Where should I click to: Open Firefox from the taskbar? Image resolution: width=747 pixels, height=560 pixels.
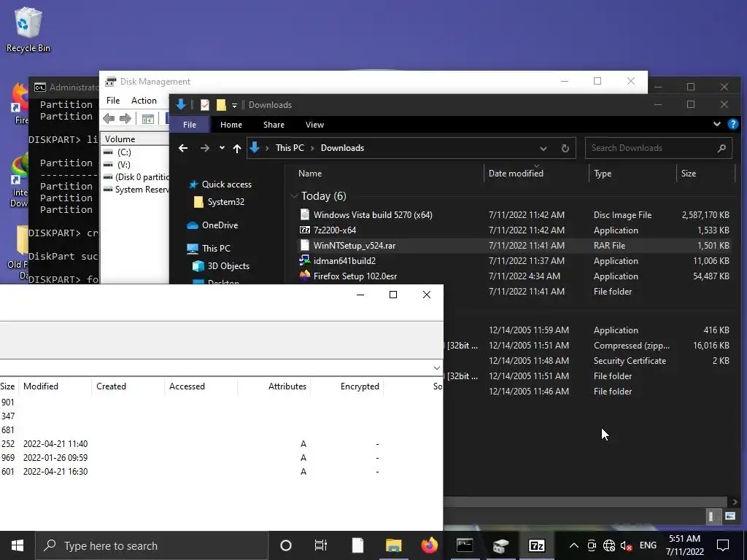(x=429, y=545)
